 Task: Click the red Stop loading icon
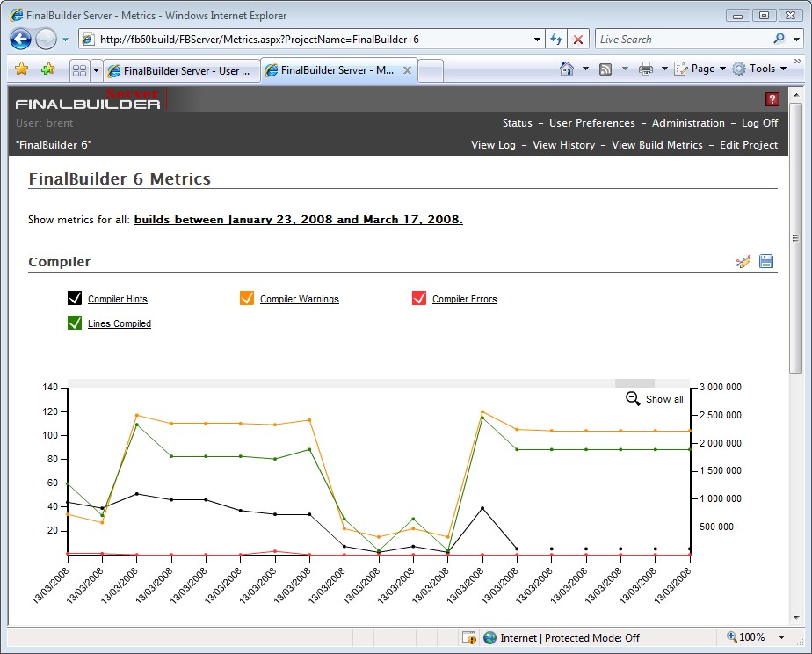578,40
